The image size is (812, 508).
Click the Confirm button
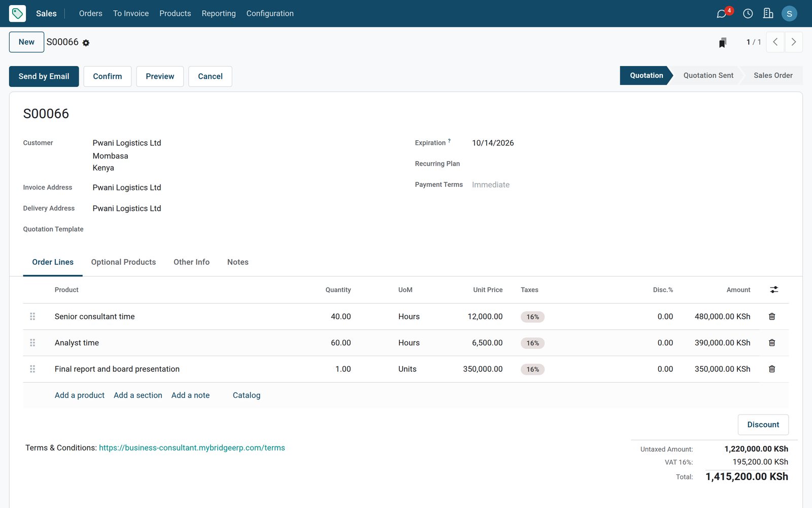click(x=108, y=76)
